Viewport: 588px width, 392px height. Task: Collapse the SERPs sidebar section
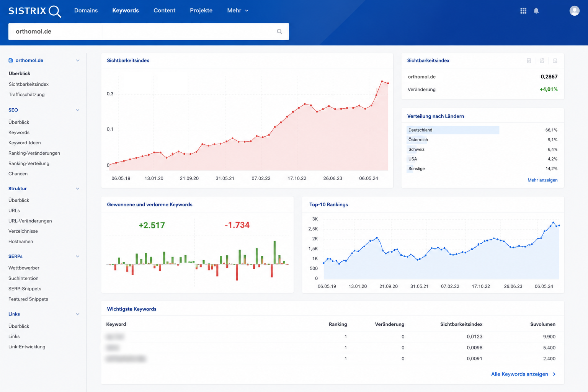coord(78,256)
